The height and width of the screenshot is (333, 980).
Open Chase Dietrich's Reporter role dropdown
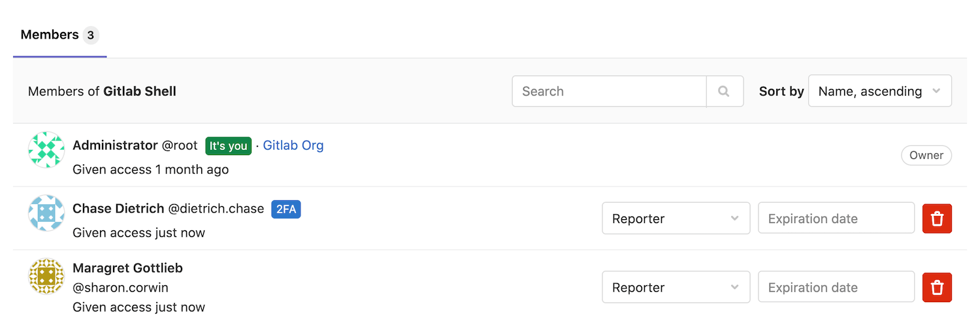(x=676, y=219)
